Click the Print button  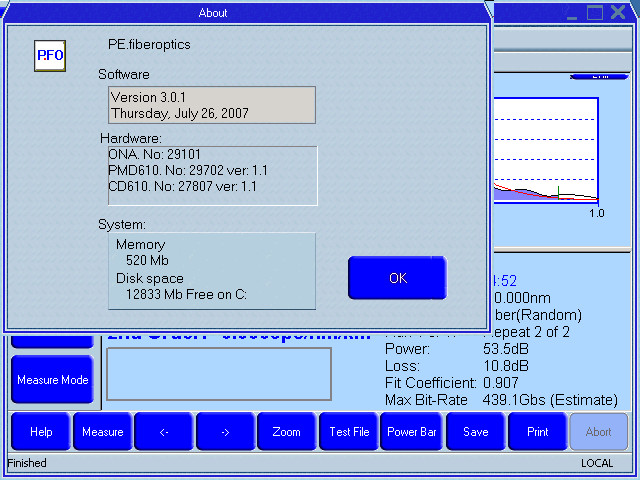tap(538, 431)
